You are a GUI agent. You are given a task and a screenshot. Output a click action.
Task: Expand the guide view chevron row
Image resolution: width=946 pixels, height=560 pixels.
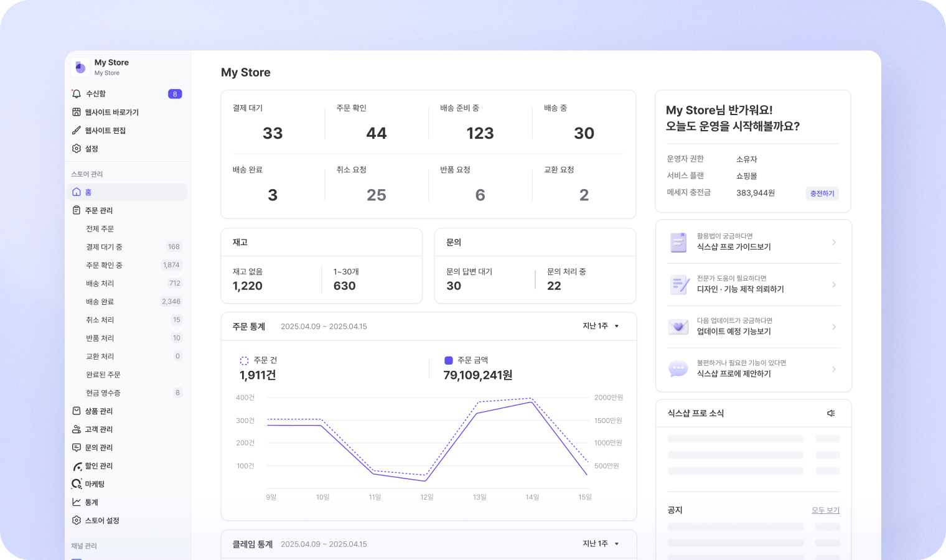(833, 242)
